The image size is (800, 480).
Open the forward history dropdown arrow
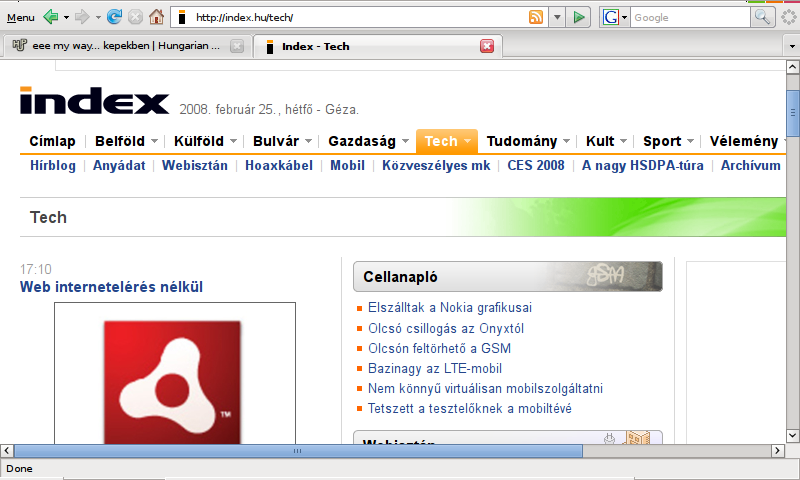98,17
